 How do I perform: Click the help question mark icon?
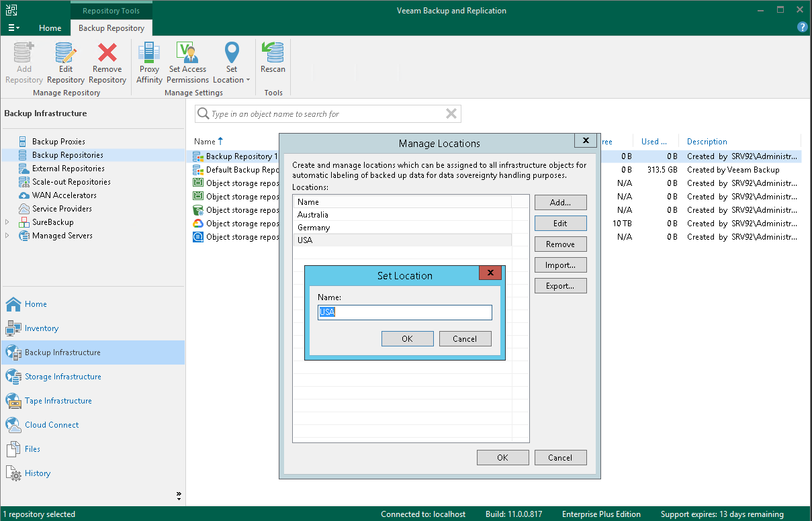pyautogui.click(x=802, y=28)
